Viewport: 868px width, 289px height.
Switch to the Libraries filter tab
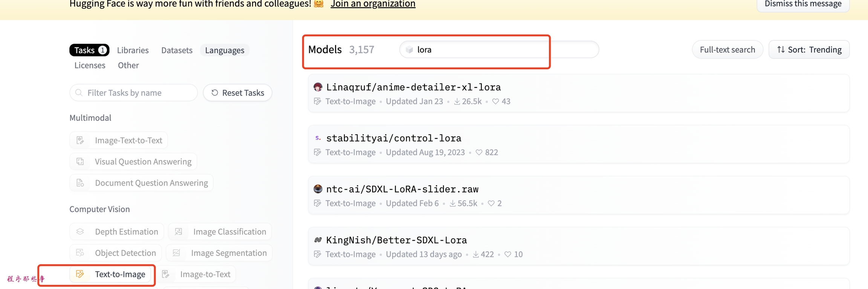click(x=133, y=50)
